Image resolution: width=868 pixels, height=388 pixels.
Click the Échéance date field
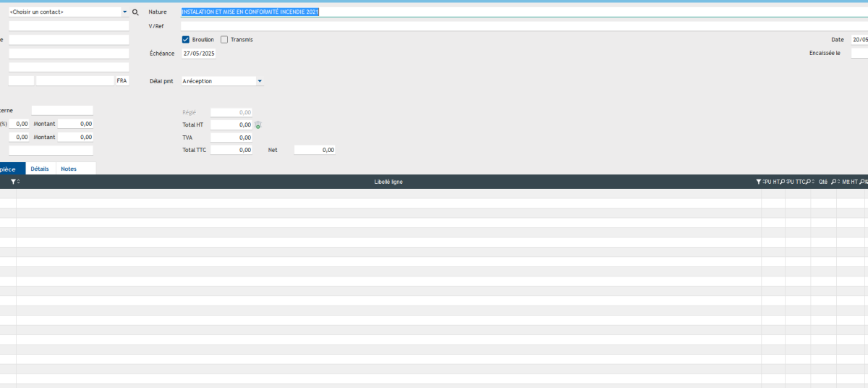coord(199,54)
